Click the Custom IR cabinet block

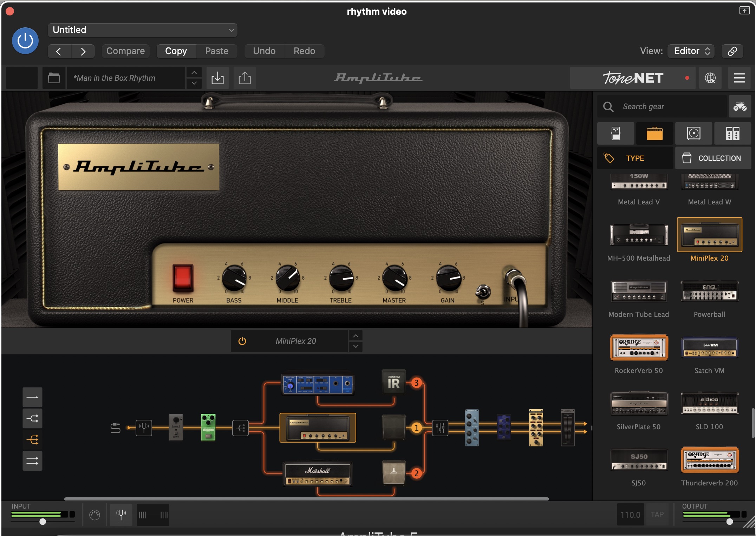393,382
